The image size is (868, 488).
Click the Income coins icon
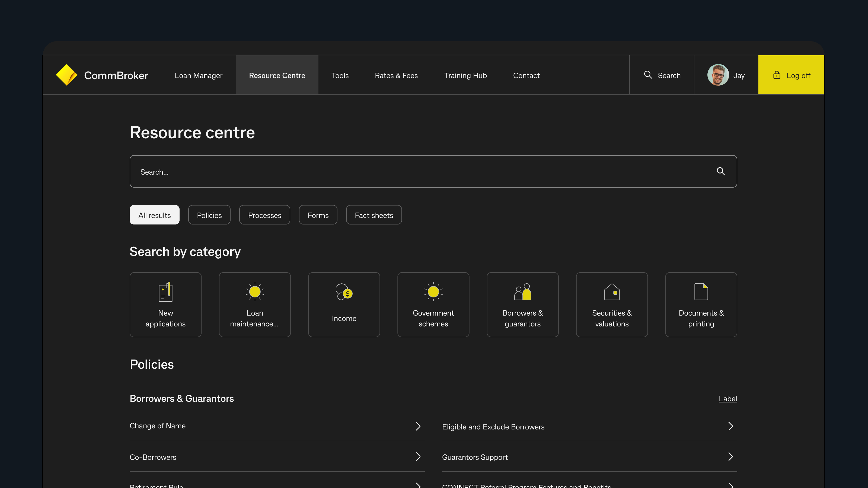[x=344, y=292]
